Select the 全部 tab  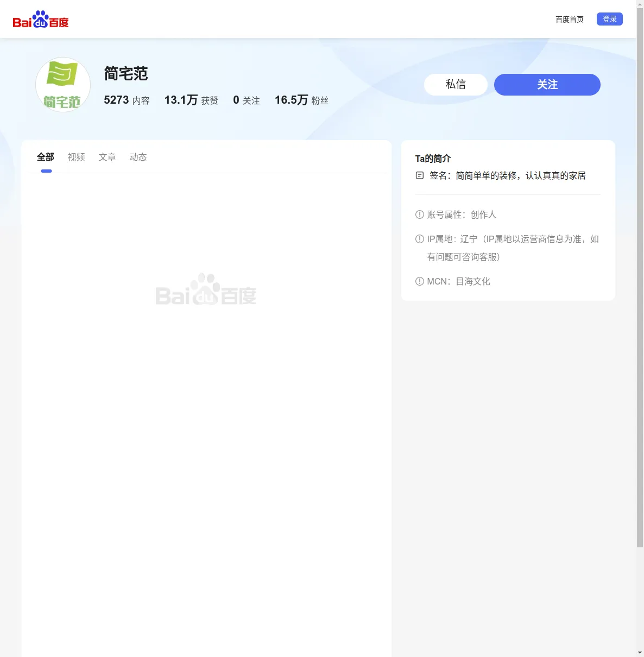tap(46, 157)
